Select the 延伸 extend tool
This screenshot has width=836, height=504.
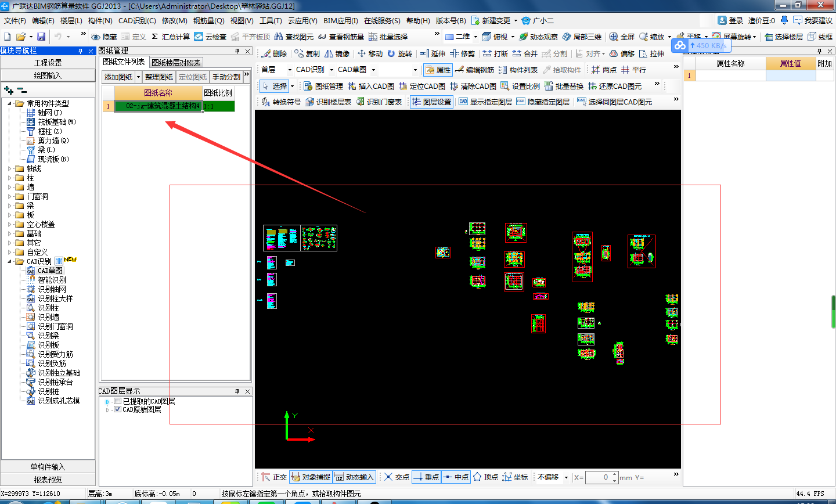tap(433, 53)
